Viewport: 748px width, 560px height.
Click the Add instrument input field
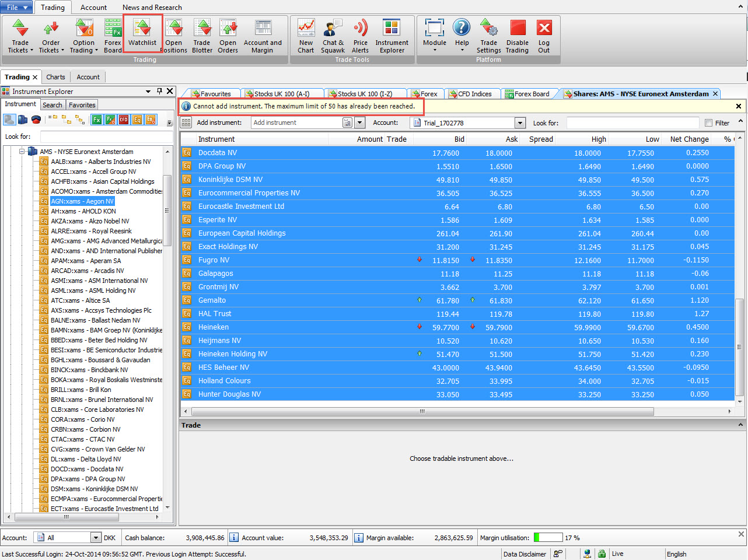pyautogui.click(x=296, y=123)
